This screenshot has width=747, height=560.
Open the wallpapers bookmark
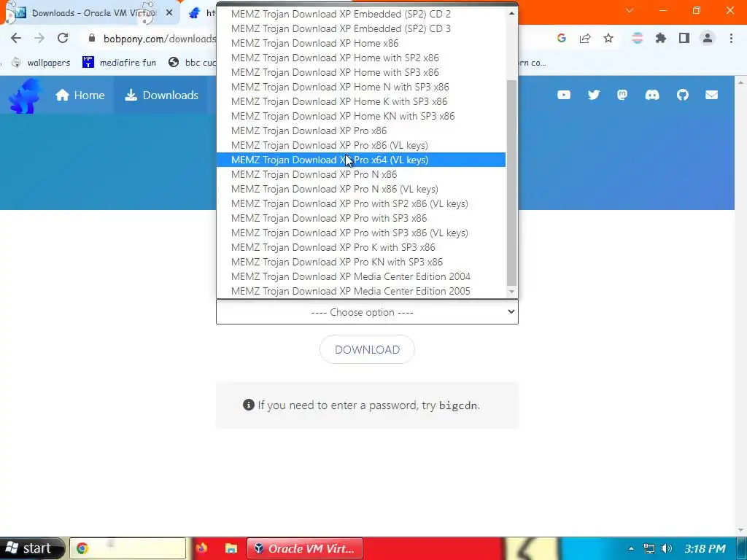[41, 63]
